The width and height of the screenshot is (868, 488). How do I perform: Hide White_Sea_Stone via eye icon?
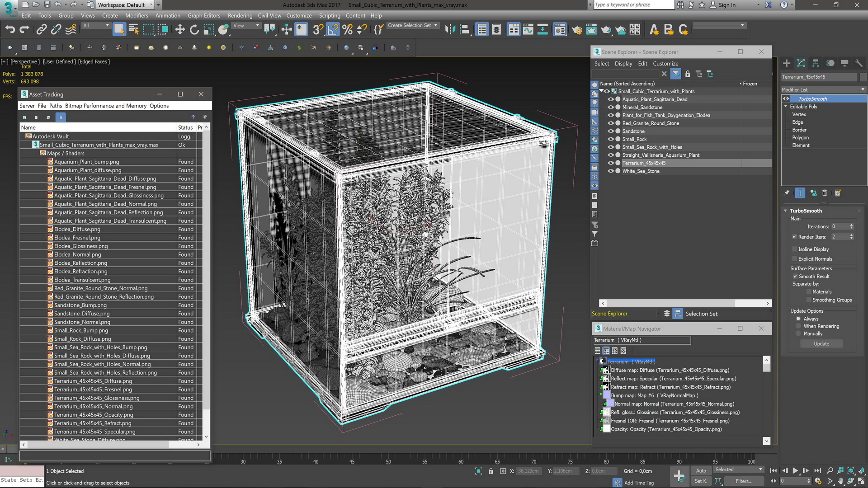tap(610, 171)
